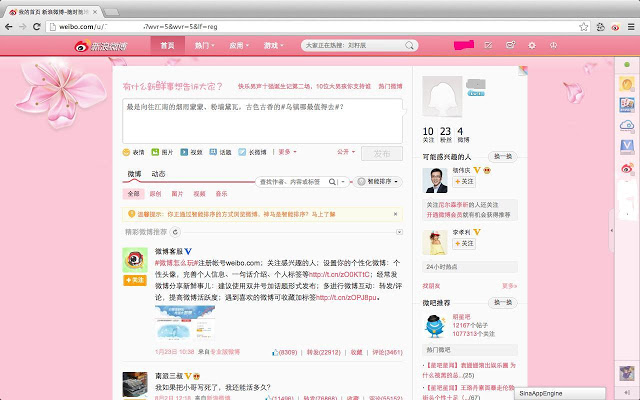Open account settings gear icon in header
The image size is (640, 400).
[x=532, y=45]
